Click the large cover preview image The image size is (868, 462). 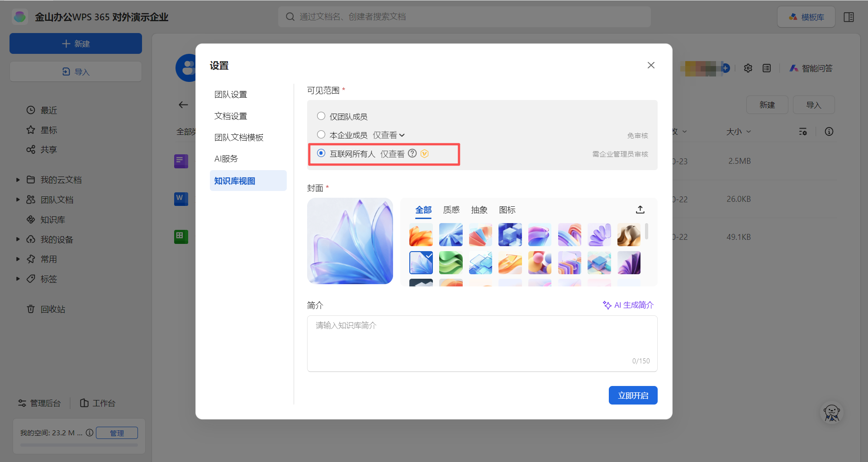point(350,241)
